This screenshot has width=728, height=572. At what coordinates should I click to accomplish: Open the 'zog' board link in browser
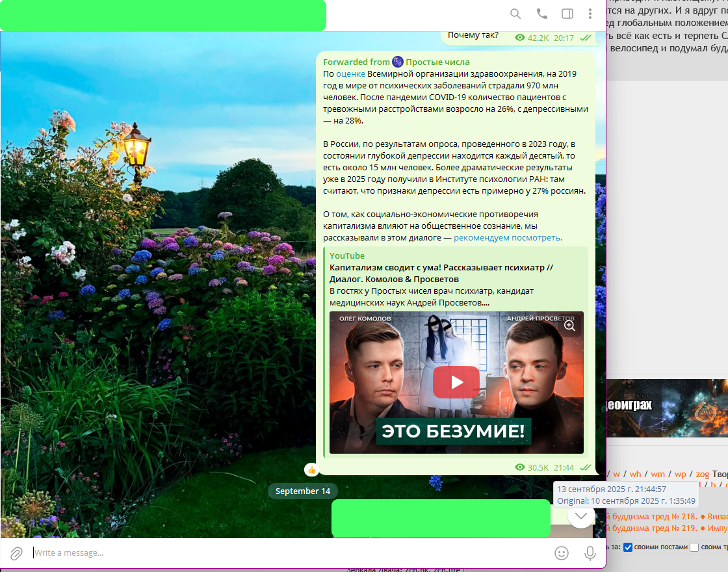click(703, 474)
